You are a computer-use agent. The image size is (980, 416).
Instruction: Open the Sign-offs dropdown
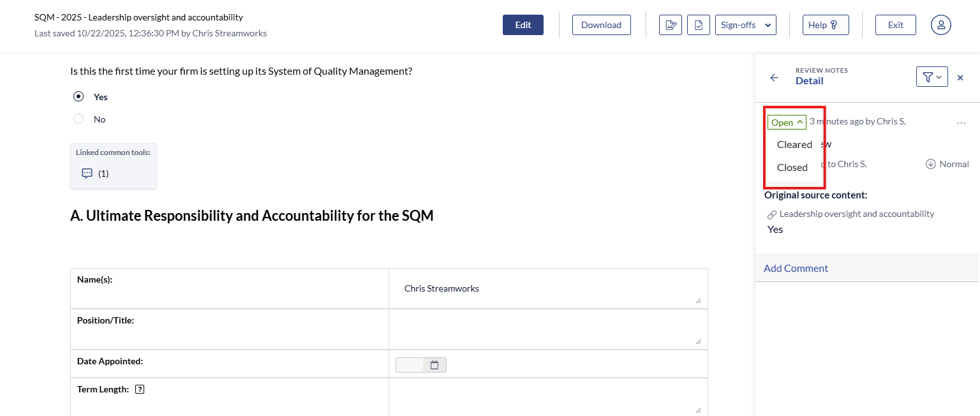click(745, 25)
